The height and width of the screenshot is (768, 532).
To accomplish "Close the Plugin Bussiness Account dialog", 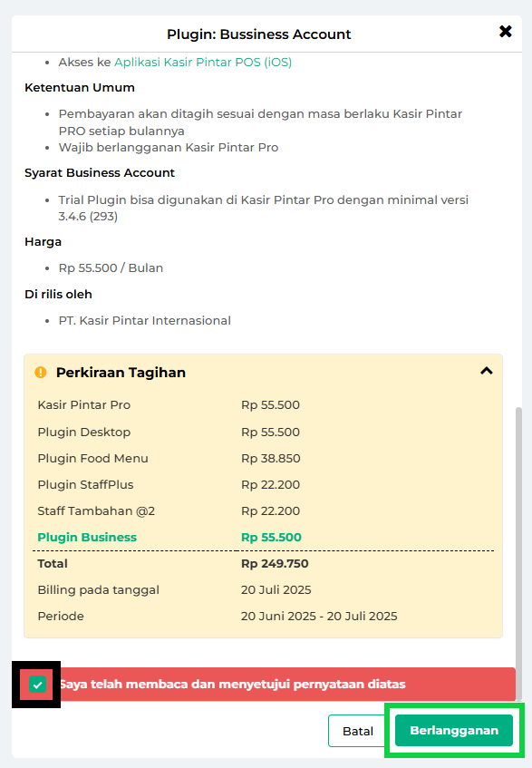I will pyautogui.click(x=505, y=32).
